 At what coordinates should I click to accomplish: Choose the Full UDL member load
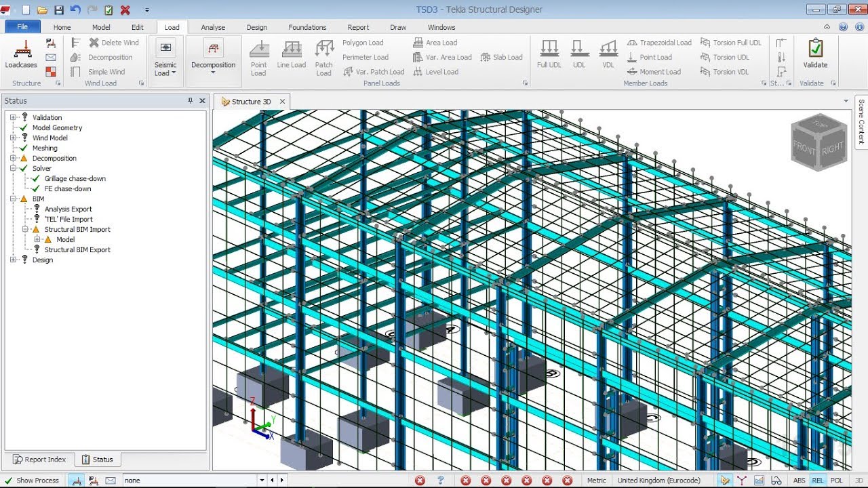click(x=549, y=54)
